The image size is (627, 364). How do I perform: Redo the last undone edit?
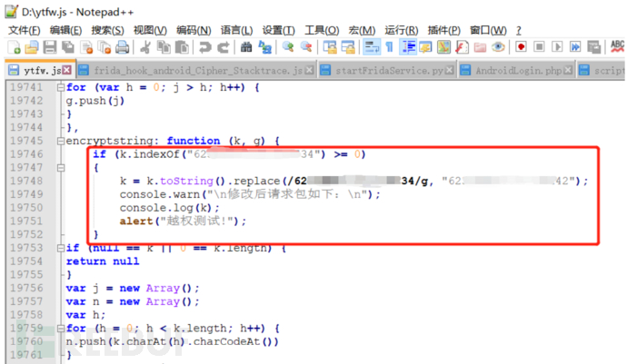(x=224, y=47)
